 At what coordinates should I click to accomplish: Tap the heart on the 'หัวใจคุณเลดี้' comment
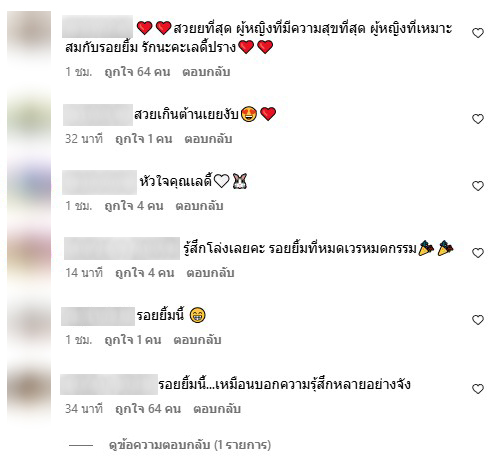tap(478, 186)
